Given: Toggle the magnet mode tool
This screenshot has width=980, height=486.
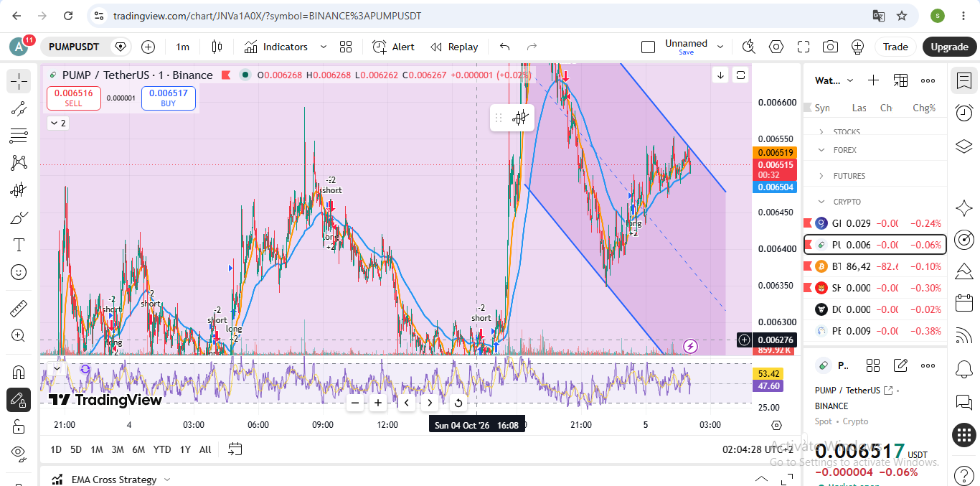Looking at the screenshot, I should click(x=19, y=372).
